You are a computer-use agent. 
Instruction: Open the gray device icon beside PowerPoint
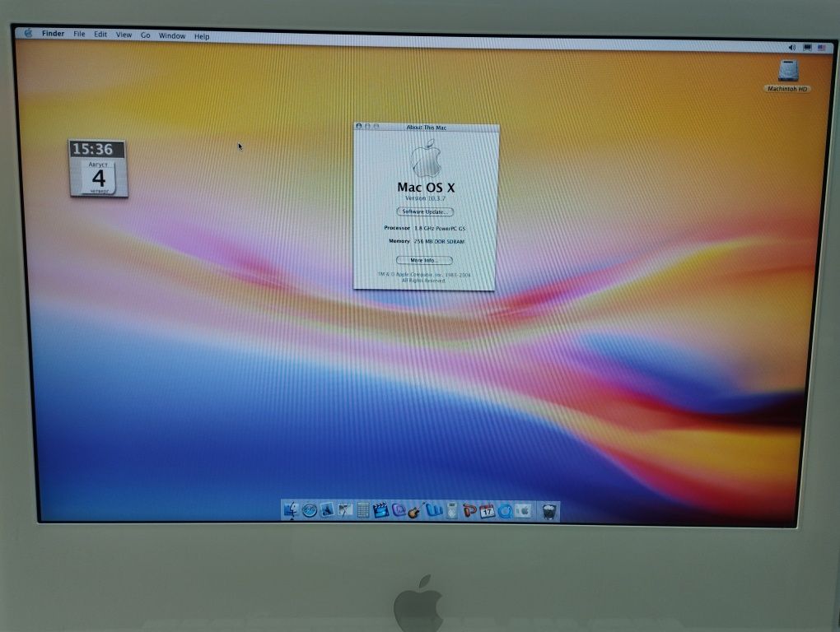pyautogui.click(x=452, y=512)
